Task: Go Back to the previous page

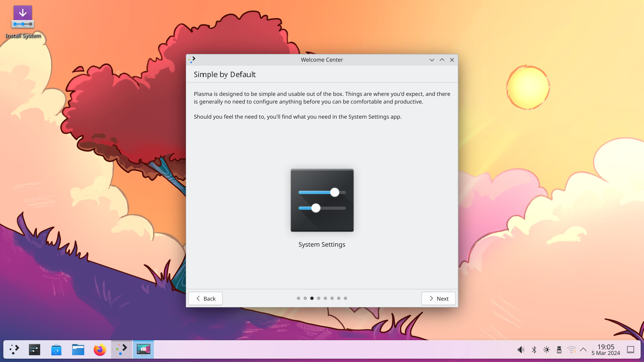Action: point(205,299)
